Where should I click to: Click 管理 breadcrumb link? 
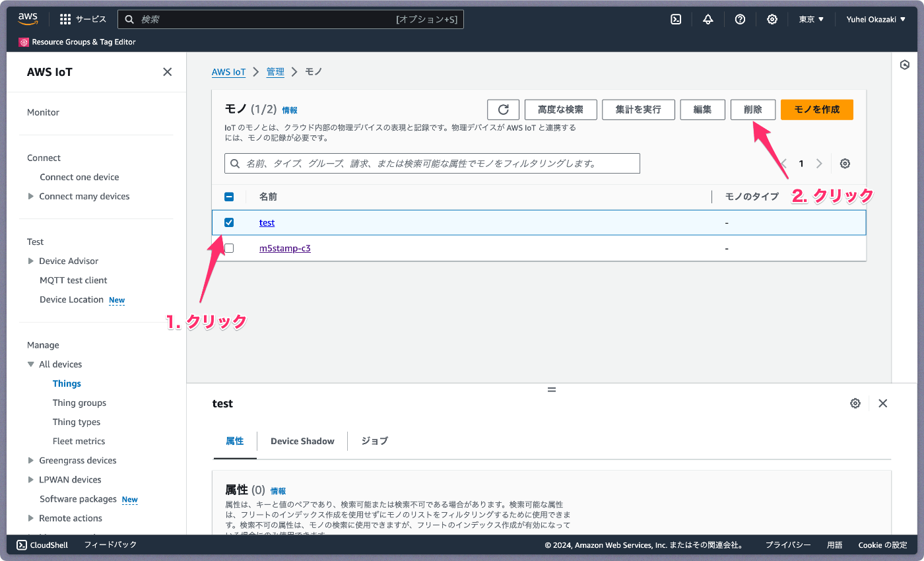[275, 72]
